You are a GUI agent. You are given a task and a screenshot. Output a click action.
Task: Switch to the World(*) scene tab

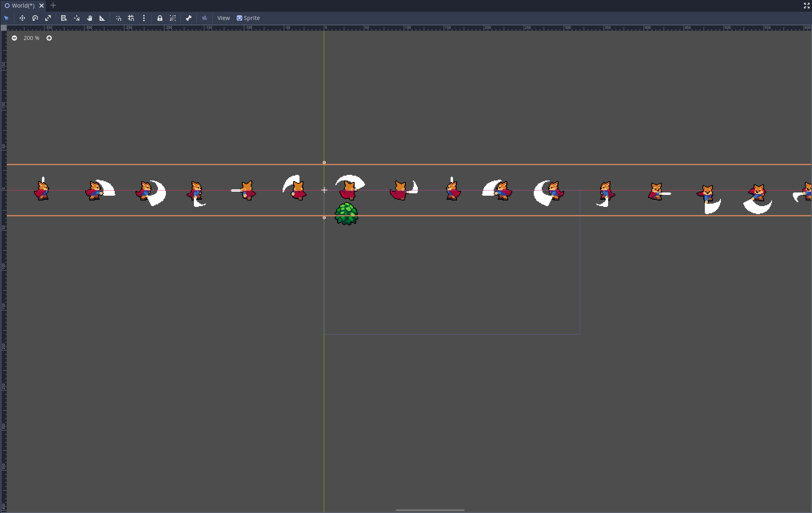(23, 6)
